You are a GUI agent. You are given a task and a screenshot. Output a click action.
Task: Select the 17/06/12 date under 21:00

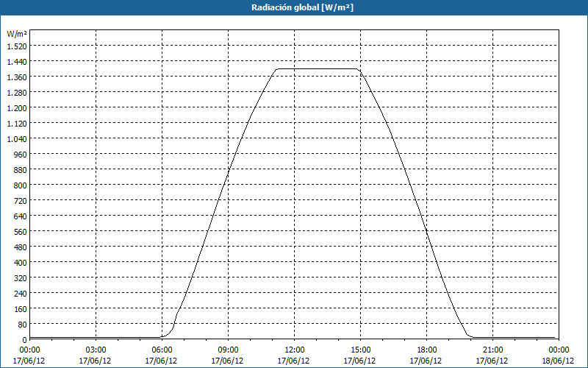pos(492,361)
